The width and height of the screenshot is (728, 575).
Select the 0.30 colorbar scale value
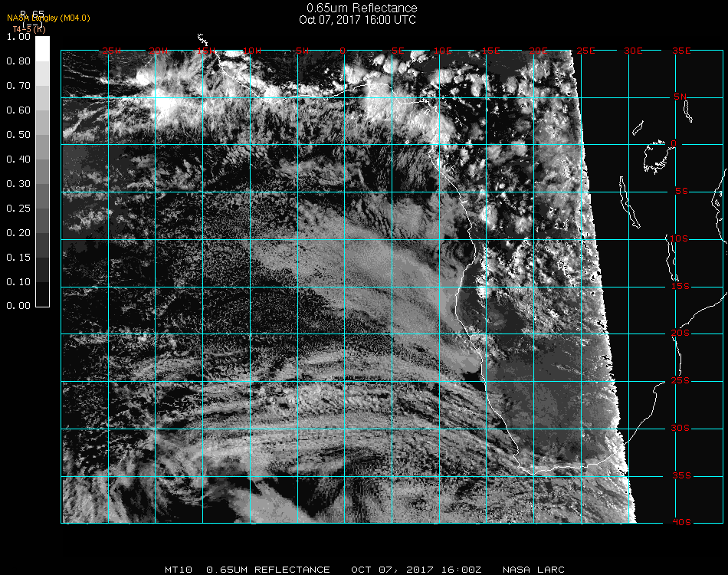coord(18,184)
